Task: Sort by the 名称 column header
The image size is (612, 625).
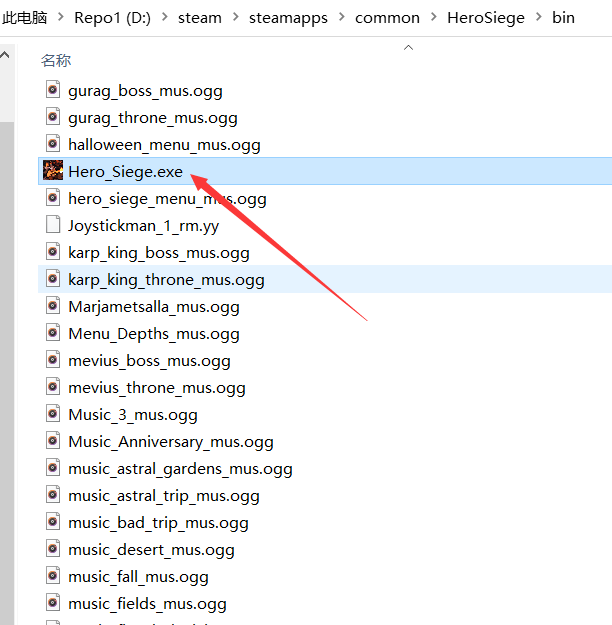Action: [x=56, y=61]
